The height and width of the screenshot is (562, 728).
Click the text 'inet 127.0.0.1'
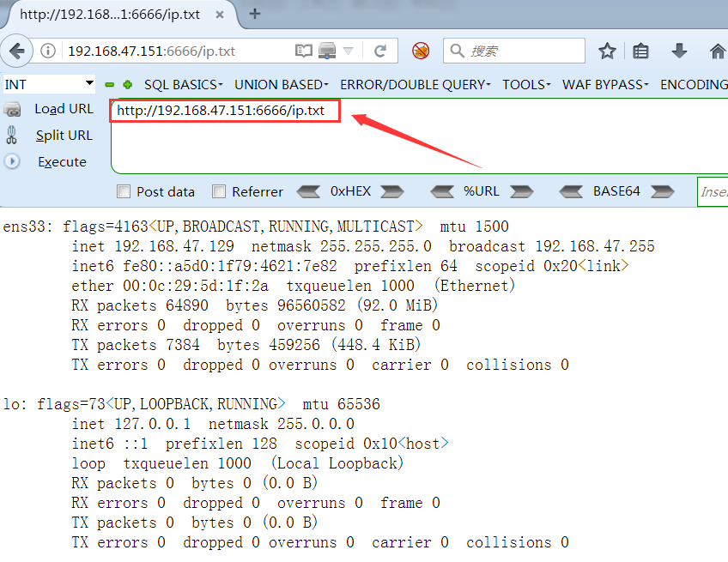coord(131,424)
